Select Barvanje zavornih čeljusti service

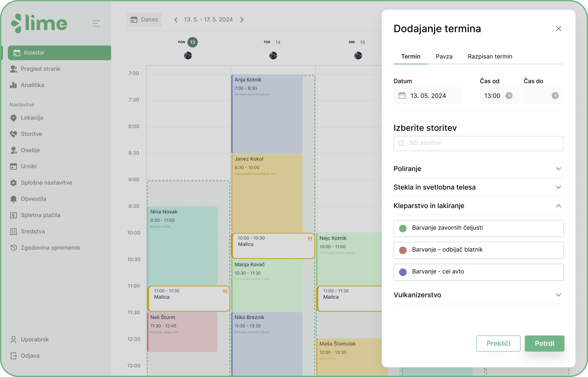point(478,228)
